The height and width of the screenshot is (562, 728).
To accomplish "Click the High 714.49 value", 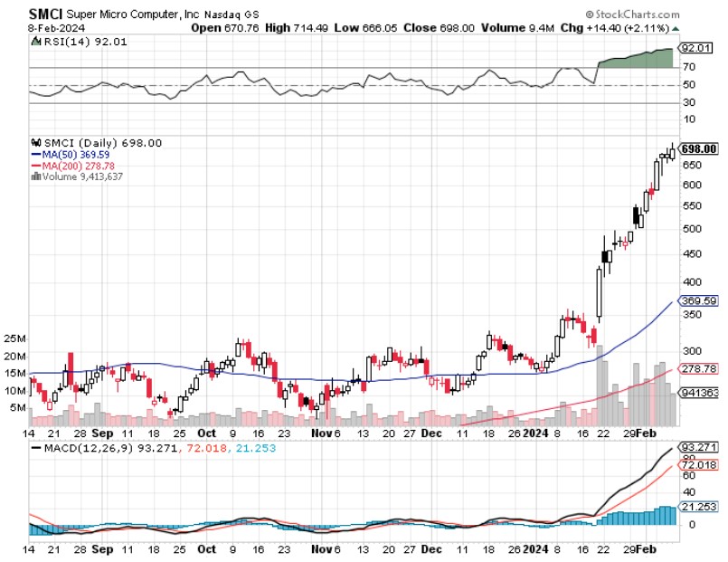I will point(297,28).
